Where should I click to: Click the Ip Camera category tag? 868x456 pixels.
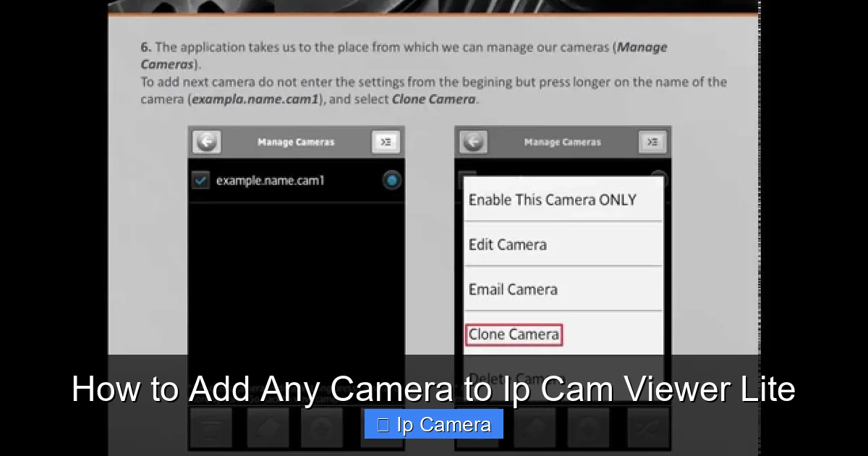click(434, 424)
